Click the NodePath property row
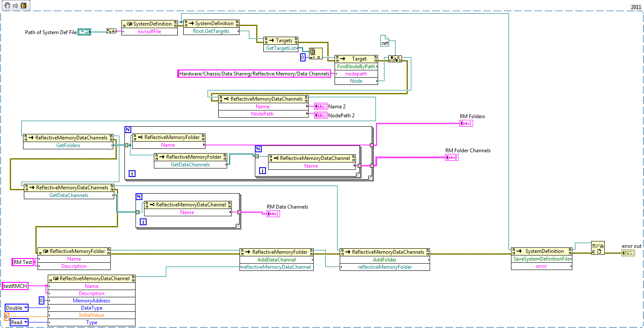Viewport: 644px width, 328px height. 263,114
